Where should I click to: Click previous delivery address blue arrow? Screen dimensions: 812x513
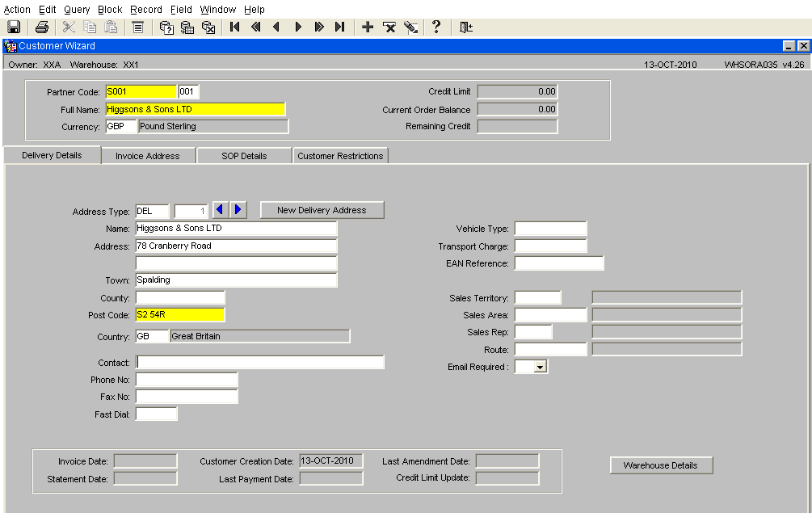(x=220, y=210)
